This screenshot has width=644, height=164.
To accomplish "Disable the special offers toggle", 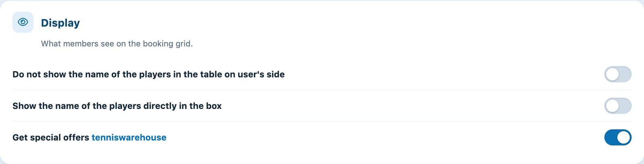I will click(618, 137).
